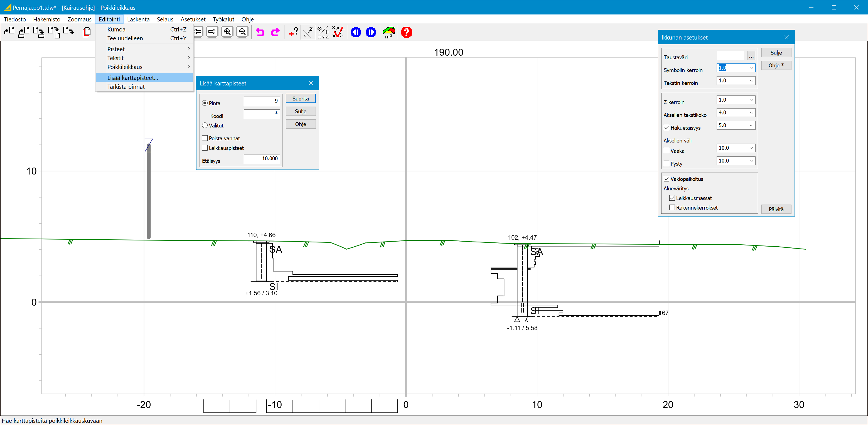Click the magenta redo arrow icon
This screenshot has width=868, height=425.
coord(275,32)
